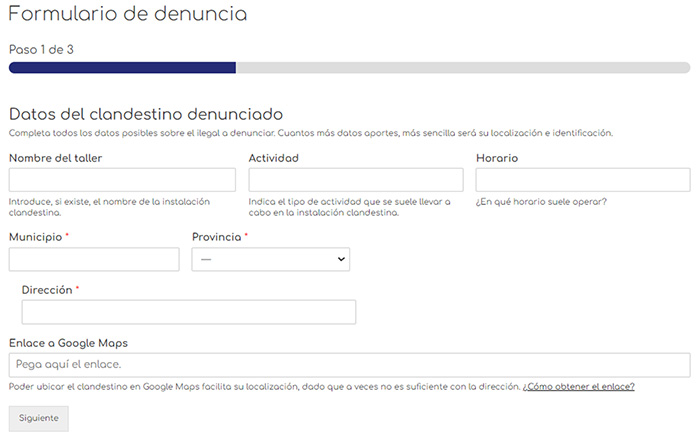
Task: Select the Municipio input field
Action: 94,259
